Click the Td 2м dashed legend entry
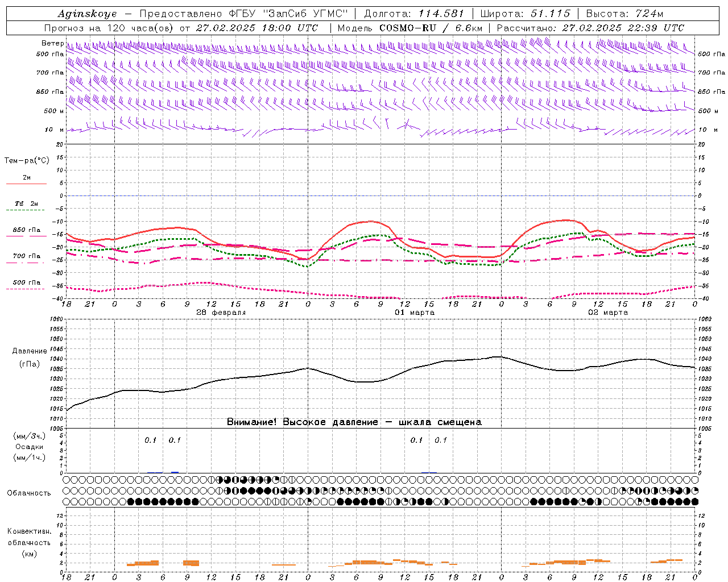The width and height of the screenshot is (728, 582). click(26, 206)
